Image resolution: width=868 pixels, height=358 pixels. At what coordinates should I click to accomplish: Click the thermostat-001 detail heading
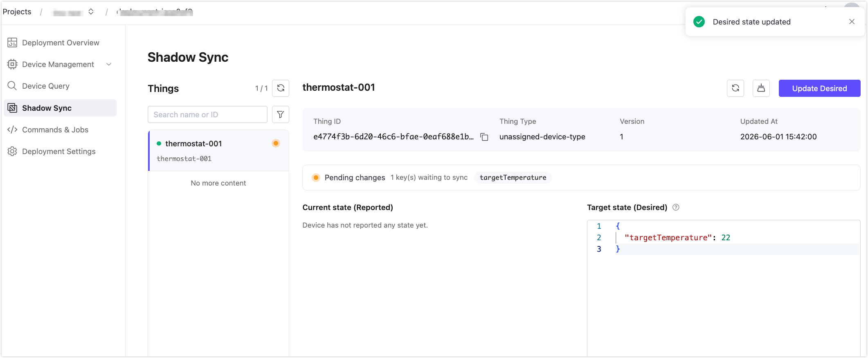coord(338,87)
